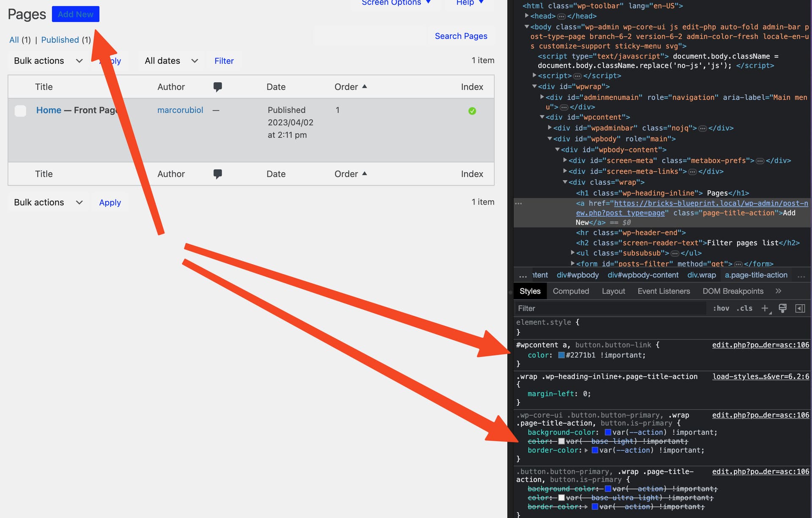Expand the head element disclosure triangle
The height and width of the screenshot is (518, 812).
[x=527, y=16]
